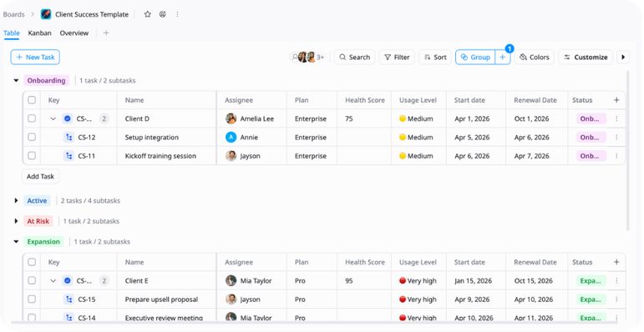Click Annie's avatar in assignee column

pos(231,138)
